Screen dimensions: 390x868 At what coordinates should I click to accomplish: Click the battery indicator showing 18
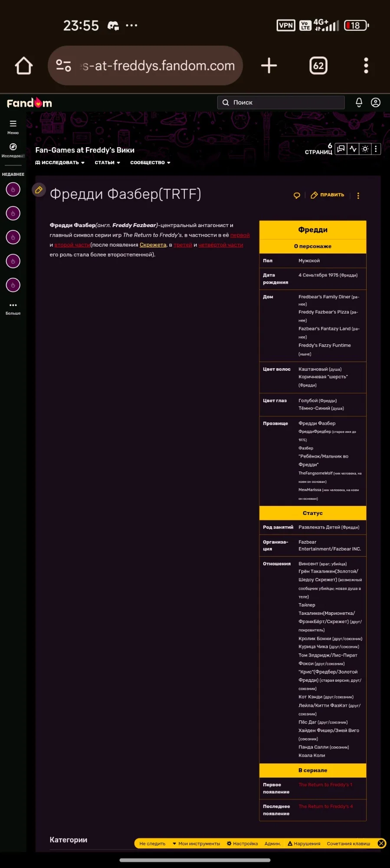(x=357, y=25)
